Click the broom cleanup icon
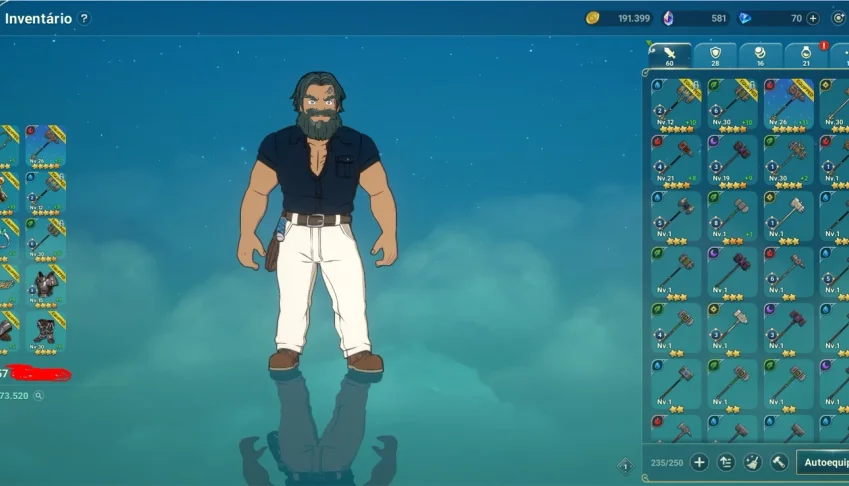The width and height of the screenshot is (849, 486). [x=752, y=463]
